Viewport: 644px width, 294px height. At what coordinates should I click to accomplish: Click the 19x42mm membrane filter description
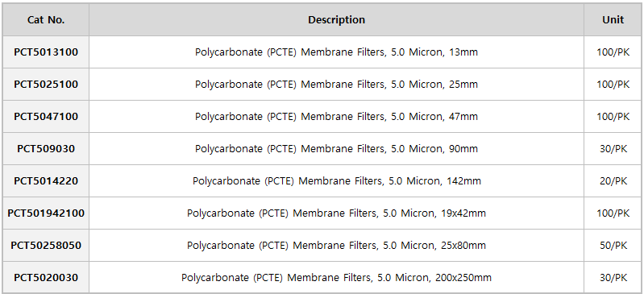(x=336, y=213)
